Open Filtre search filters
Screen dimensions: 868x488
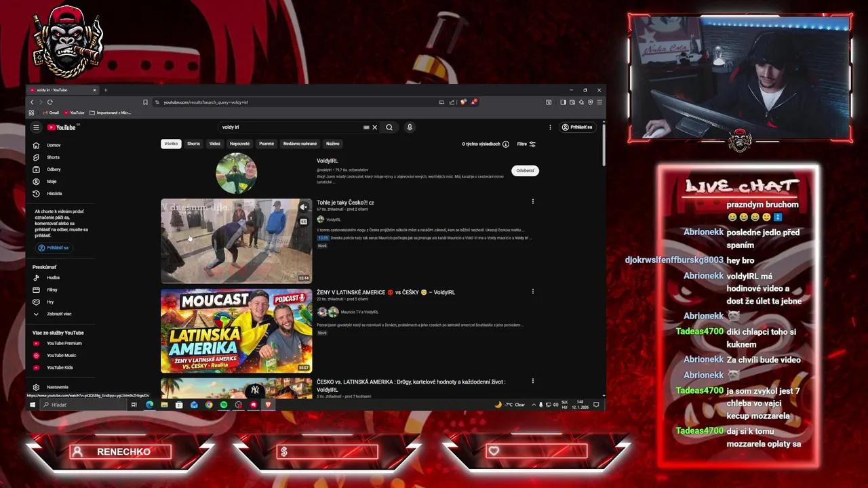tap(526, 144)
